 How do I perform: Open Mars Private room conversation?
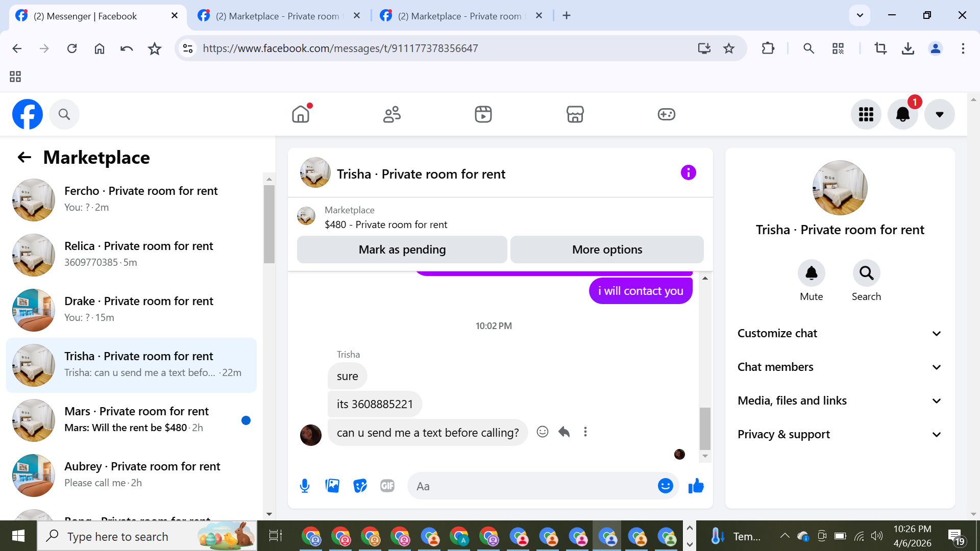[131, 420]
